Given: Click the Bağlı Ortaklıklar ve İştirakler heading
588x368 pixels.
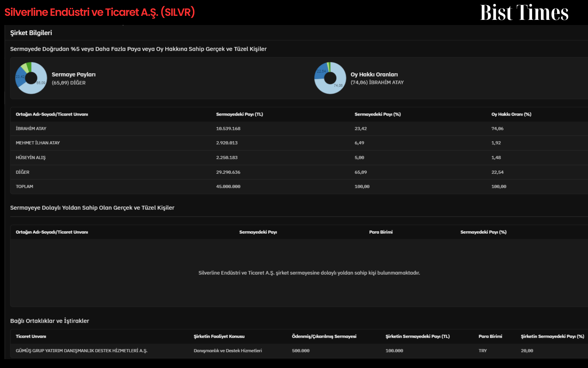Looking at the screenshot, I should pos(50,321).
